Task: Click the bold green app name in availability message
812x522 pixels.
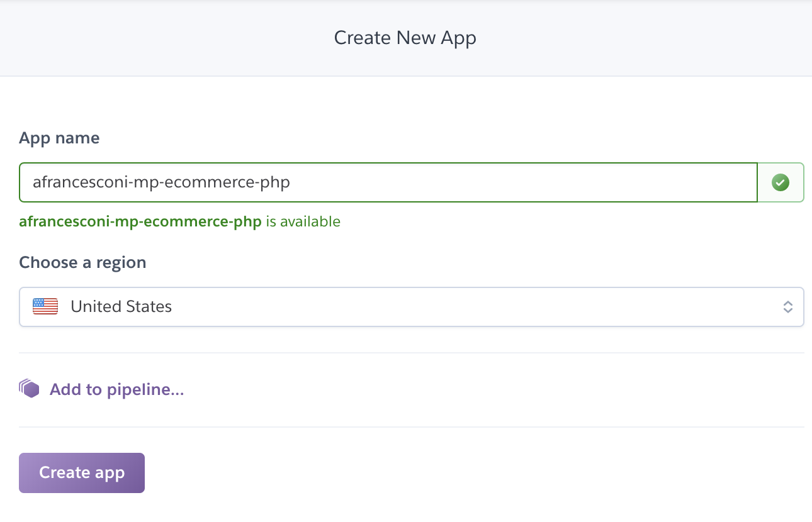Action: tap(140, 221)
